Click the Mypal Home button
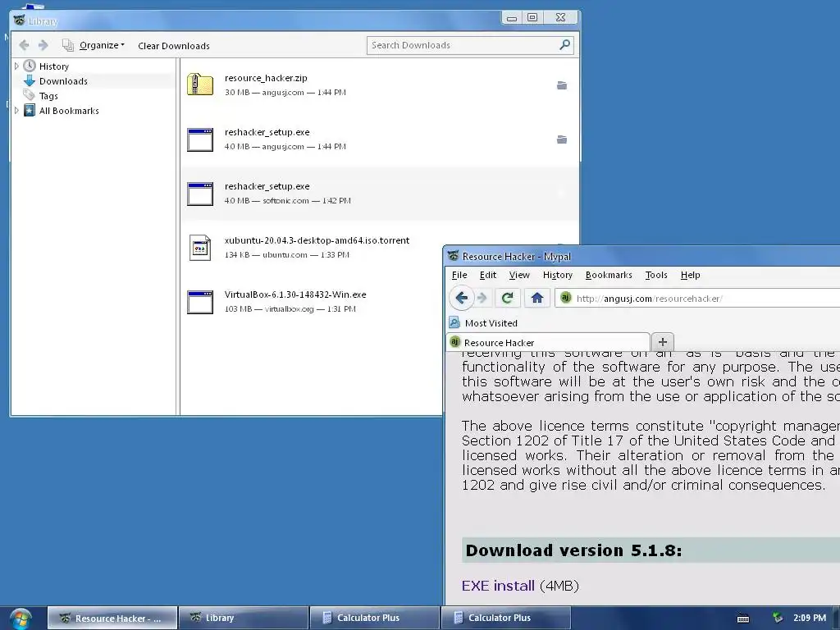This screenshot has height=630, width=840. click(536, 298)
